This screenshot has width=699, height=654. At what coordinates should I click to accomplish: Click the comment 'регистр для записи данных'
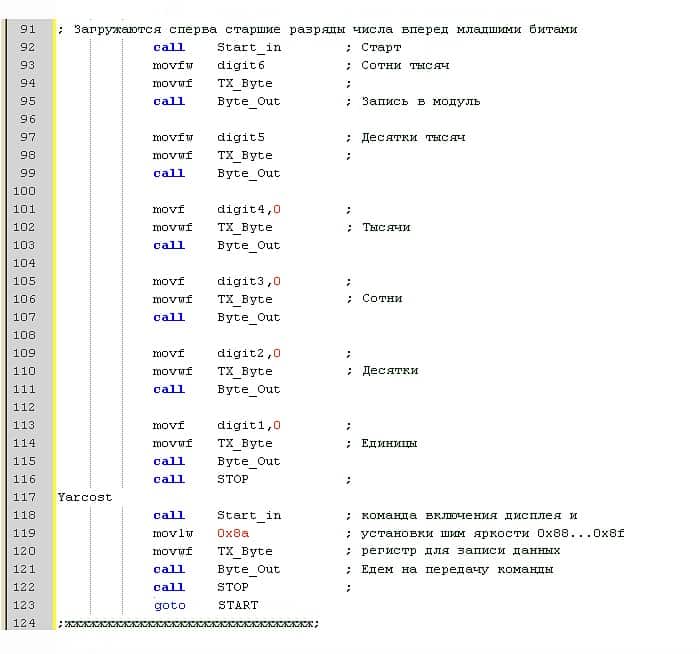point(460,551)
